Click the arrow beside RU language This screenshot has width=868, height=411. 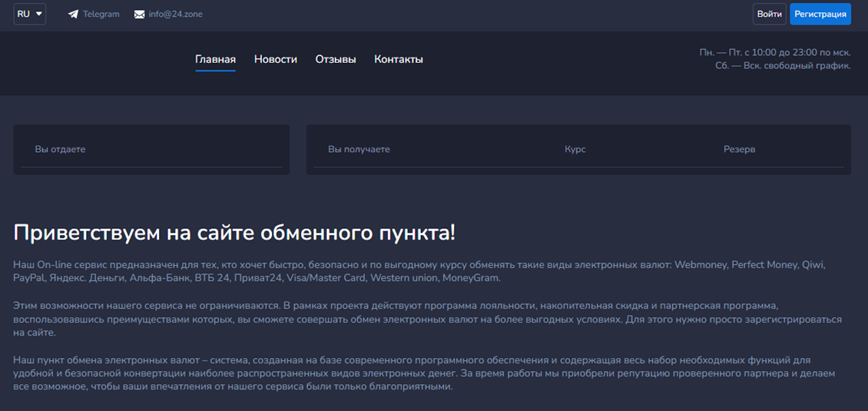(39, 14)
